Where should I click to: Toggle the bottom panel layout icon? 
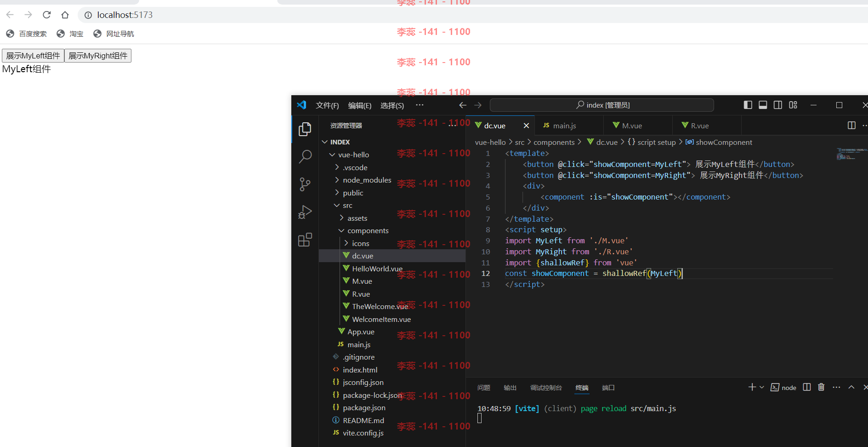click(x=763, y=105)
